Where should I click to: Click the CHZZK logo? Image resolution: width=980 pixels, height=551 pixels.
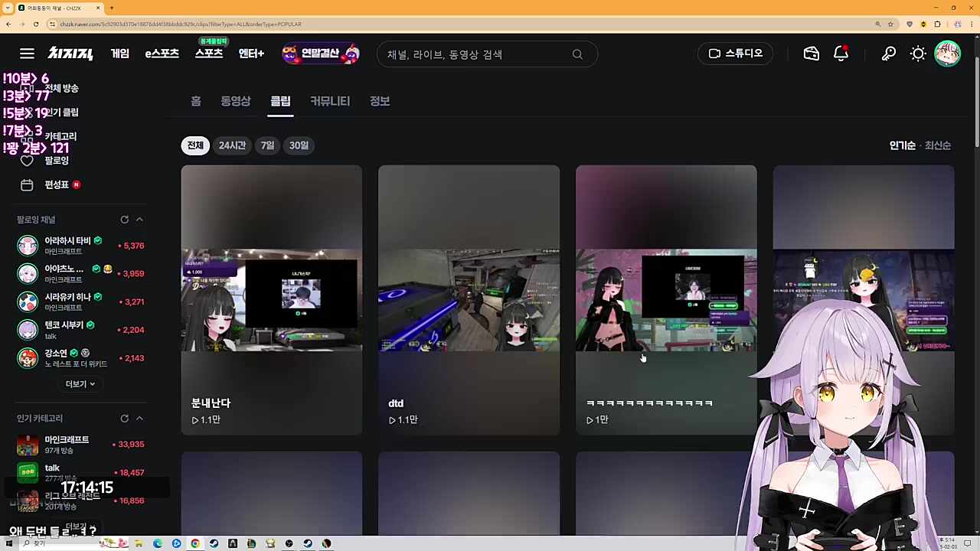click(70, 54)
